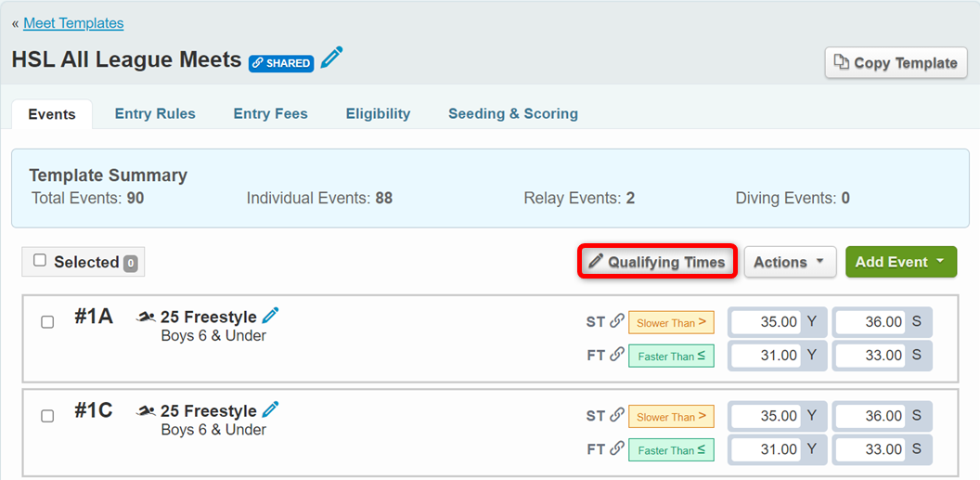Viewport: 980px width, 480px height.
Task: Click the Copy Template button
Action: [896, 63]
